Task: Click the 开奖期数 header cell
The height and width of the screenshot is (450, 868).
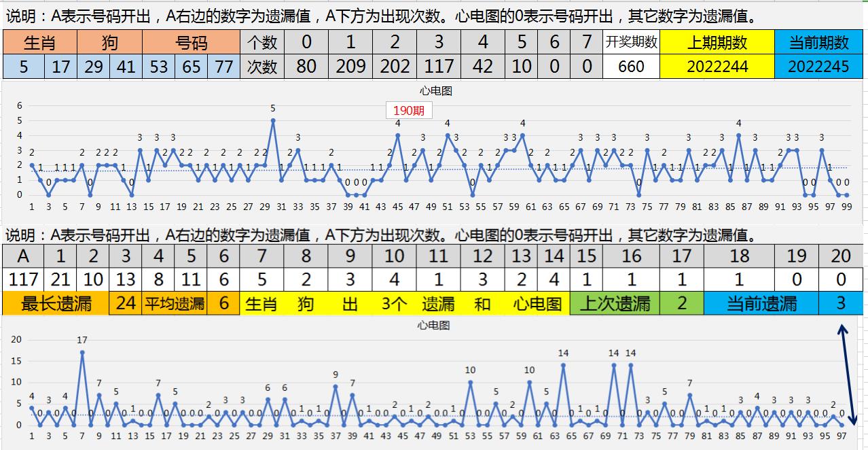Action: click(x=632, y=43)
